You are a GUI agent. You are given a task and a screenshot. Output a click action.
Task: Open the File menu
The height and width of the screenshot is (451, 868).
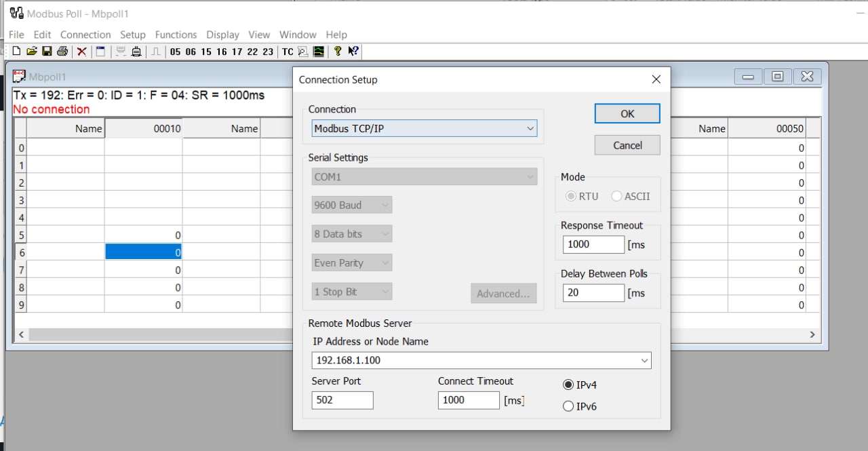tap(16, 35)
